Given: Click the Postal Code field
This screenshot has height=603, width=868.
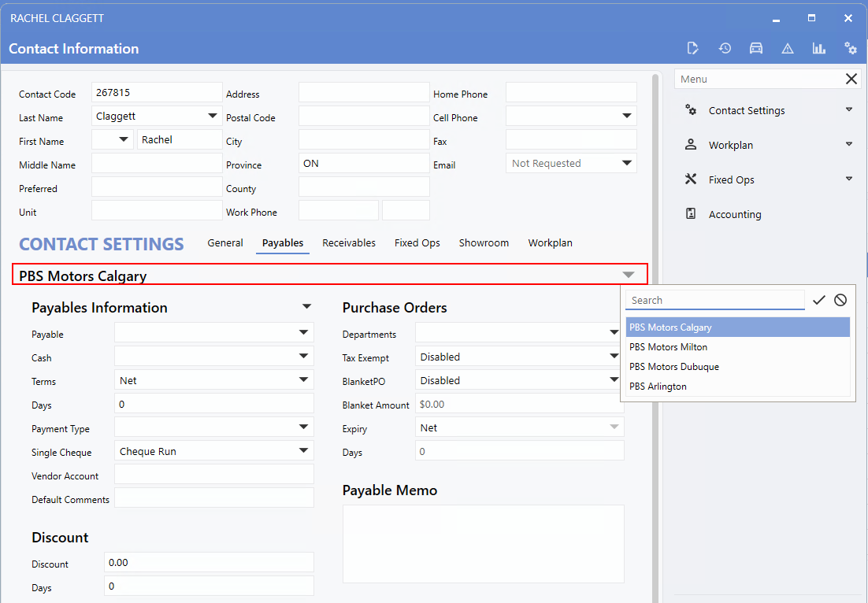Looking at the screenshot, I should pyautogui.click(x=364, y=117).
